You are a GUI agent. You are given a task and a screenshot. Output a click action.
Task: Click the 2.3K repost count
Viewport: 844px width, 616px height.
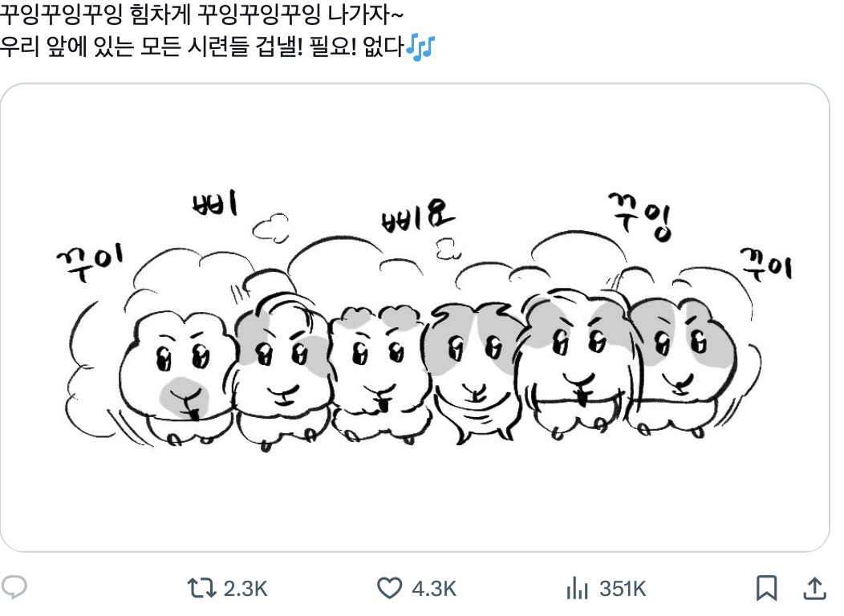(245, 589)
